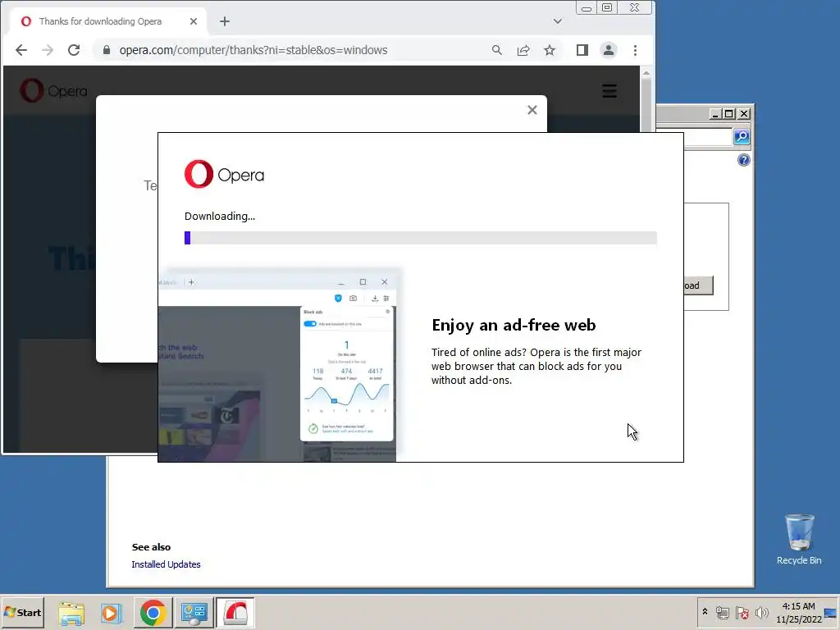The height and width of the screenshot is (630, 840).
Task: Bookmark this tab with the star icon
Action: tap(550, 50)
